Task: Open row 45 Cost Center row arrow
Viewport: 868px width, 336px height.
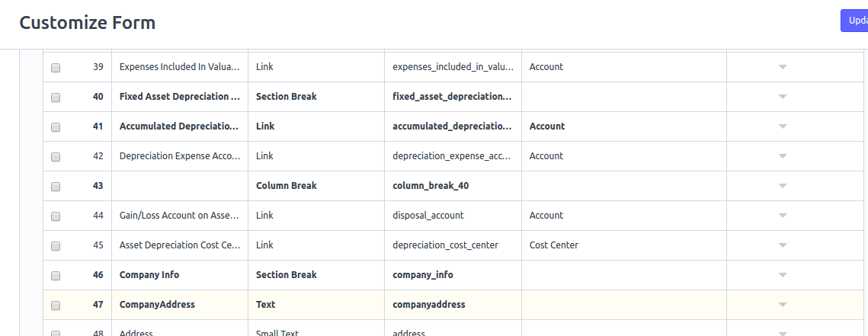Action: pos(782,245)
